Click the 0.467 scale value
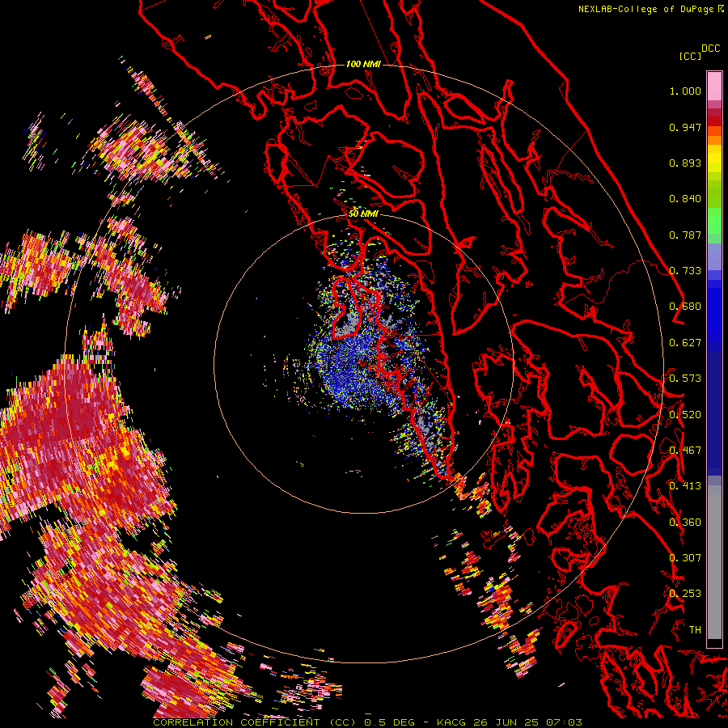 [x=685, y=451]
